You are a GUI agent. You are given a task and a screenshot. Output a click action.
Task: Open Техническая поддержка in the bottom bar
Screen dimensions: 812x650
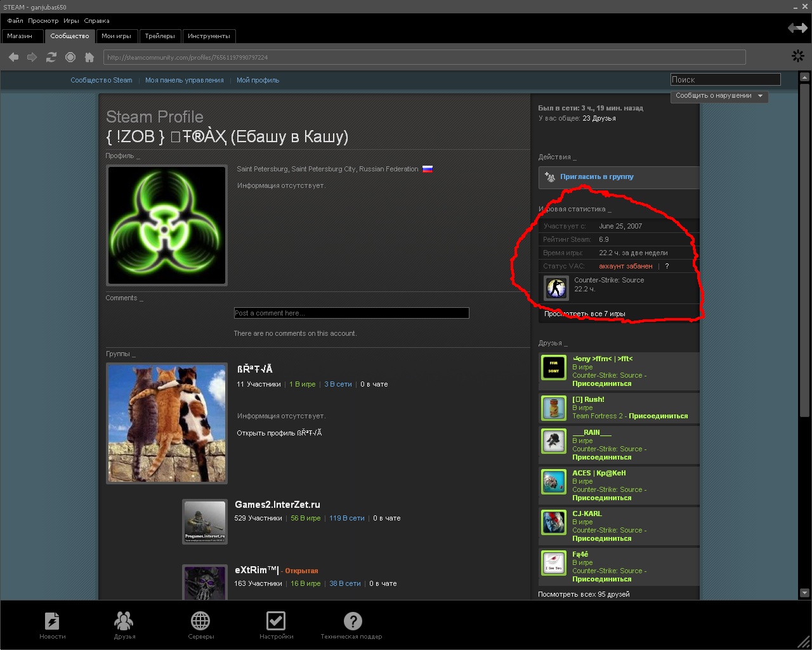tap(351, 625)
